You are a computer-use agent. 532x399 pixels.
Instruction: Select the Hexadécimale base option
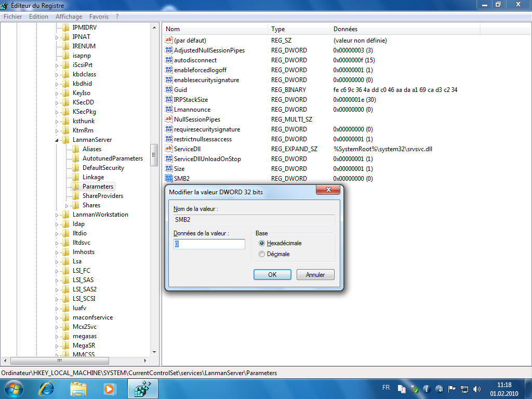262,243
